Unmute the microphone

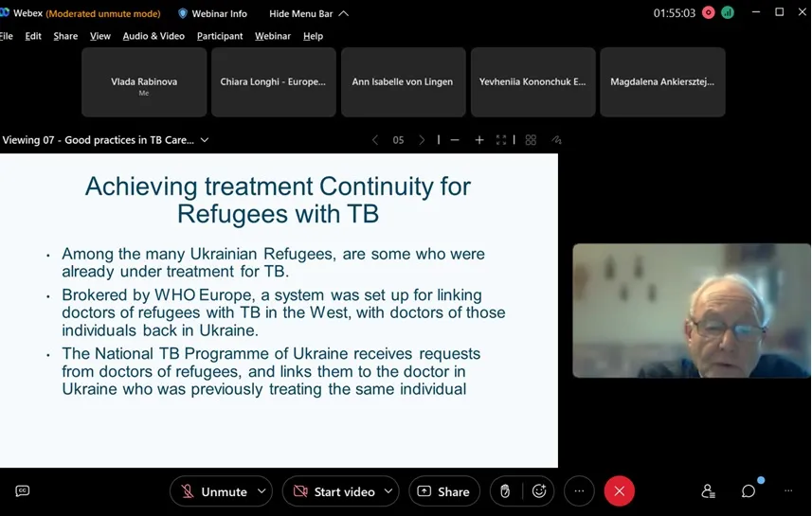(x=215, y=491)
